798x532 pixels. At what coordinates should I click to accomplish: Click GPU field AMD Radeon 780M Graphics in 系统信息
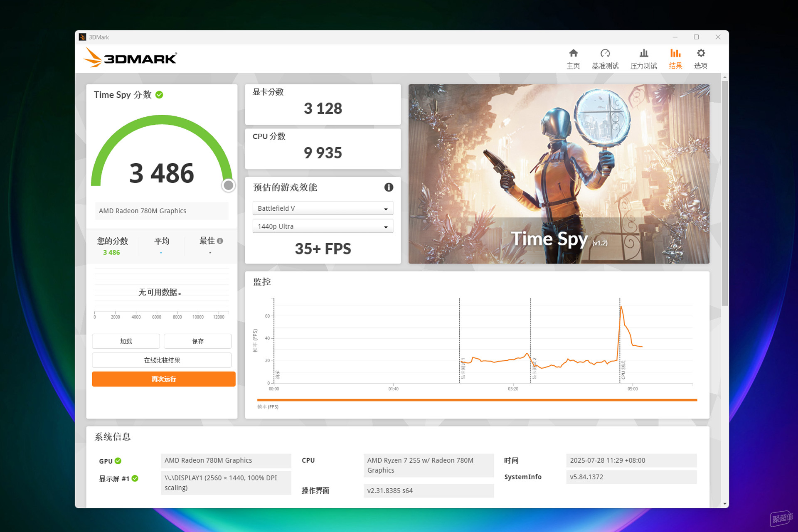(x=226, y=461)
